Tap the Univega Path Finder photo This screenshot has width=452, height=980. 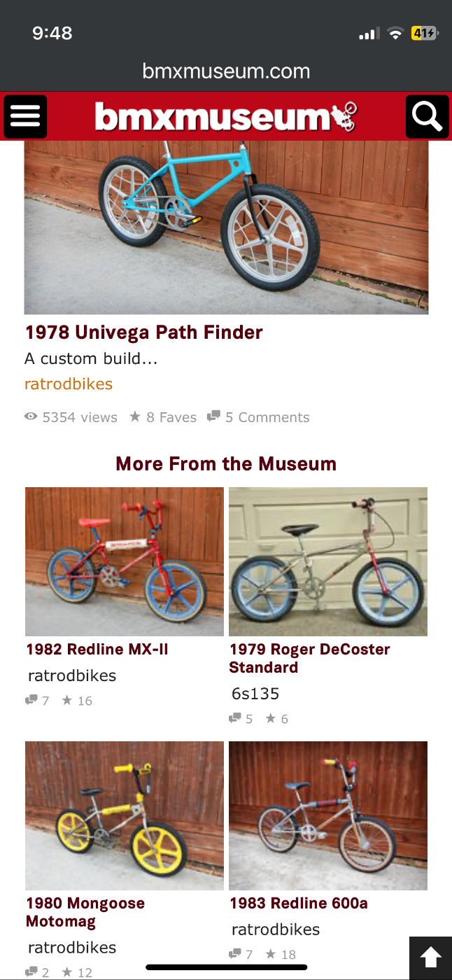(226, 226)
